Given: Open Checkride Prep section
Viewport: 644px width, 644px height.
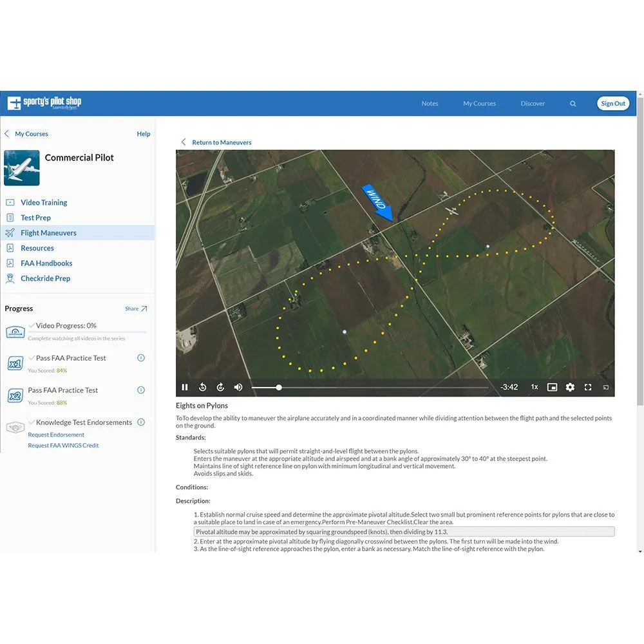Looking at the screenshot, I should [x=45, y=278].
